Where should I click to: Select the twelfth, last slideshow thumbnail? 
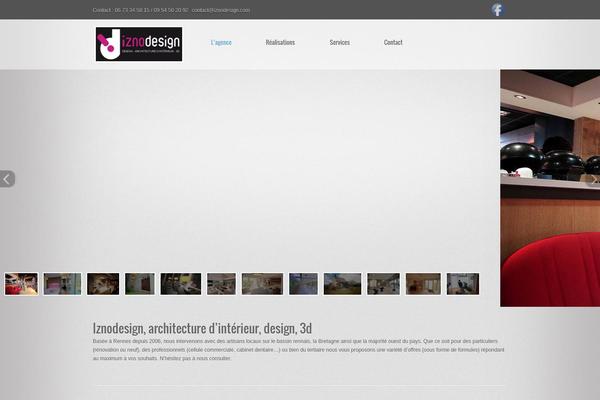point(463,284)
